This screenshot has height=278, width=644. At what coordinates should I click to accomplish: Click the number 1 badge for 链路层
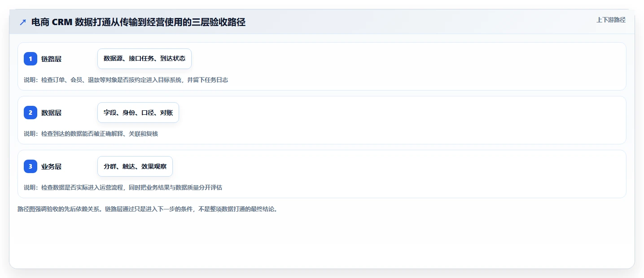[31, 59]
